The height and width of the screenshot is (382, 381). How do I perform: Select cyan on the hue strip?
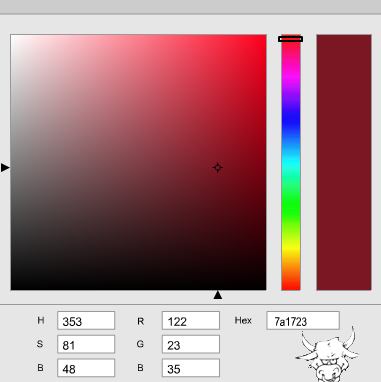[x=291, y=163]
